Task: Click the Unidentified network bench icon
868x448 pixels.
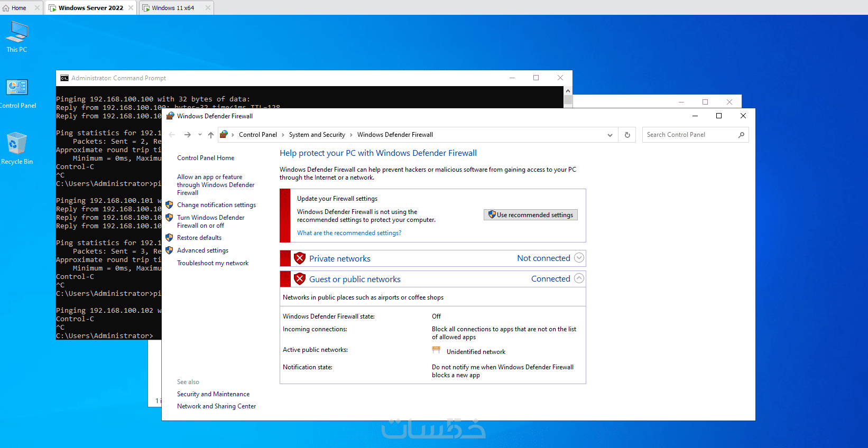Action: click(x=436, y=350)
